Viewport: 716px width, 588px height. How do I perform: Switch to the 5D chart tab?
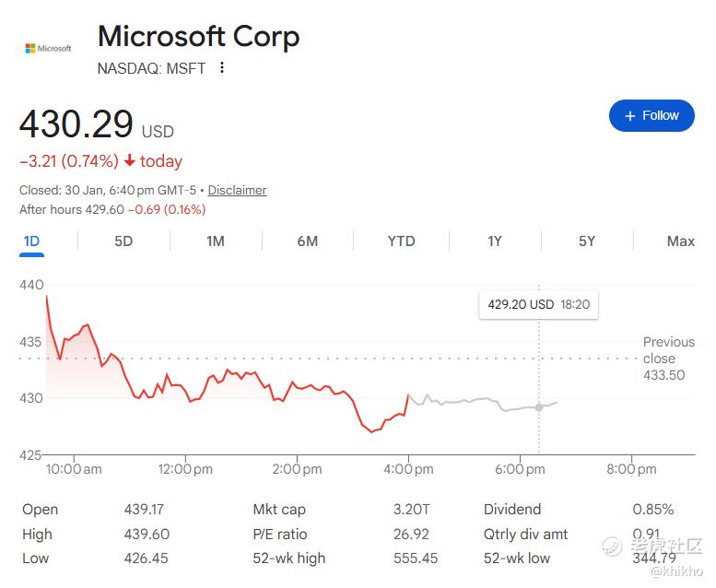[123, 241]
